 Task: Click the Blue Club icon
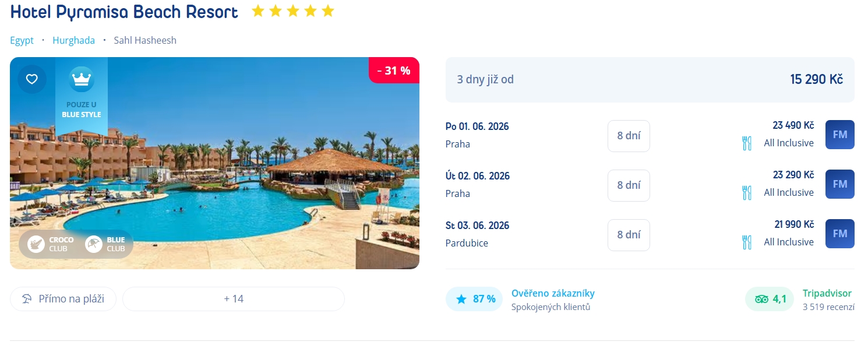point(94,244)
